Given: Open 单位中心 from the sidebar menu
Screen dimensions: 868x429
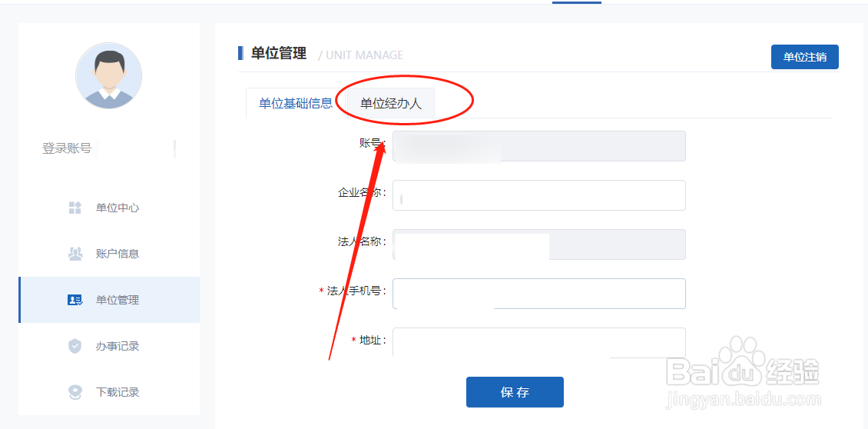Looking at the screenshot, I should pyautogui.click(x=109, y=208).
